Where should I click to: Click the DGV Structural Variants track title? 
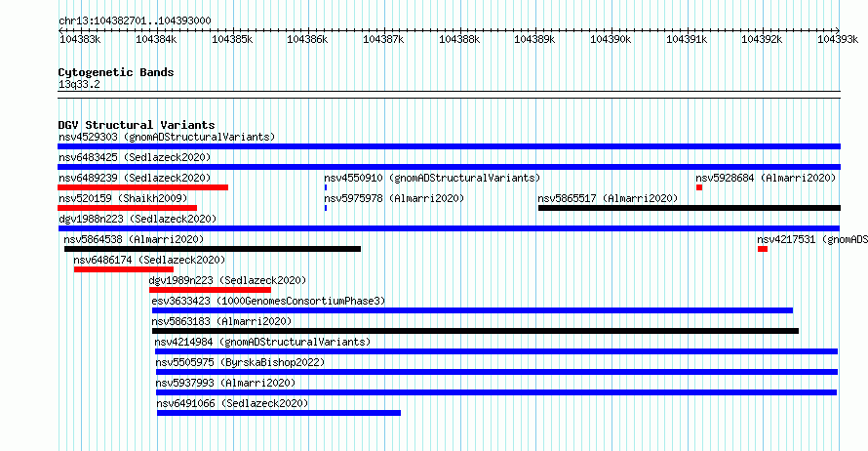pyautogui.click(x=137, y=125)
